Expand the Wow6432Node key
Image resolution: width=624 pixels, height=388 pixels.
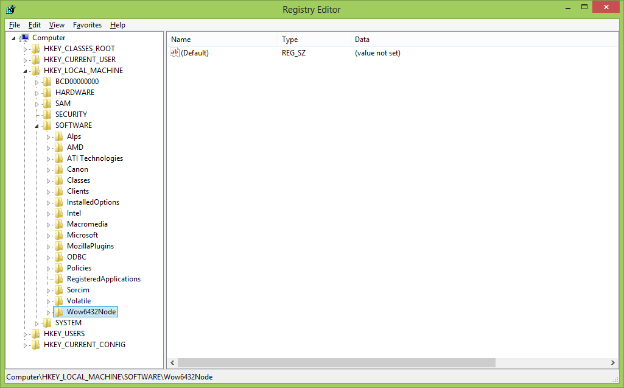(48, 312)
